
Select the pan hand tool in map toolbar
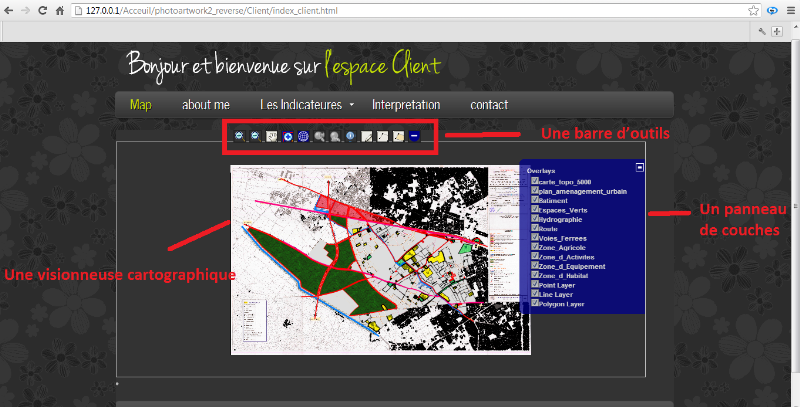[x=272, y=136]
